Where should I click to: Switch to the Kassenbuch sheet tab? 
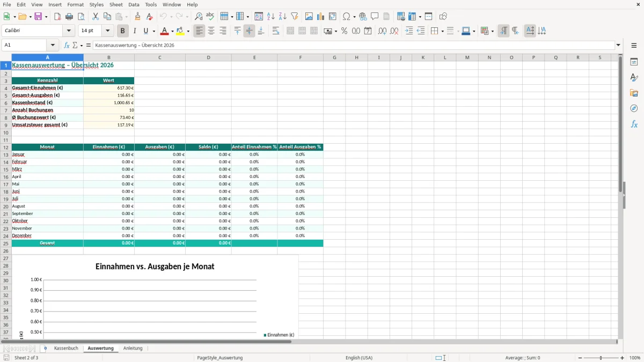click(x=66, y=349)
